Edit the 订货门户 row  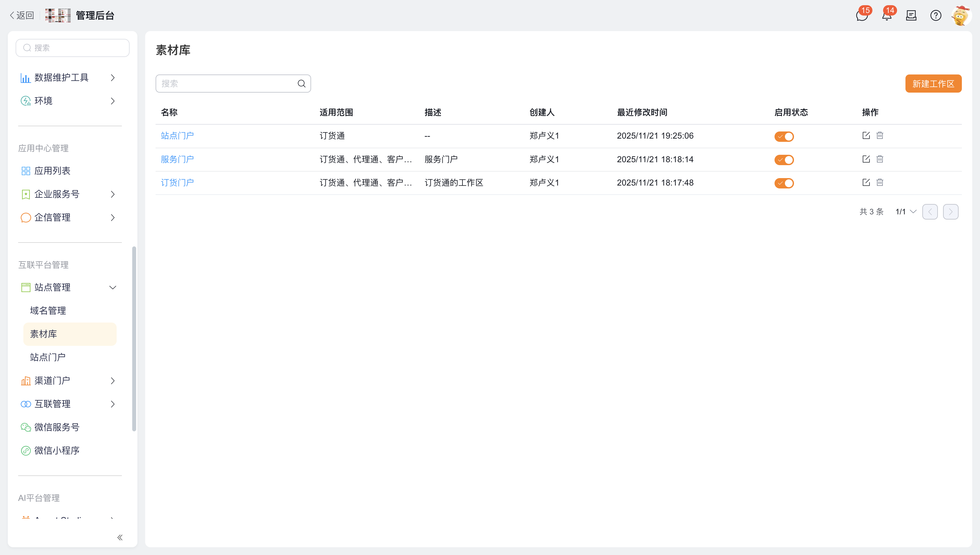pos(866,182)
